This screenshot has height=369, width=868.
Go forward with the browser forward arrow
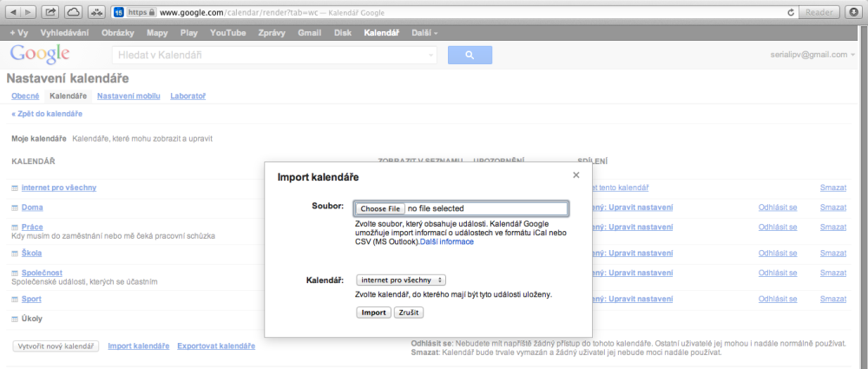point(29,12)
